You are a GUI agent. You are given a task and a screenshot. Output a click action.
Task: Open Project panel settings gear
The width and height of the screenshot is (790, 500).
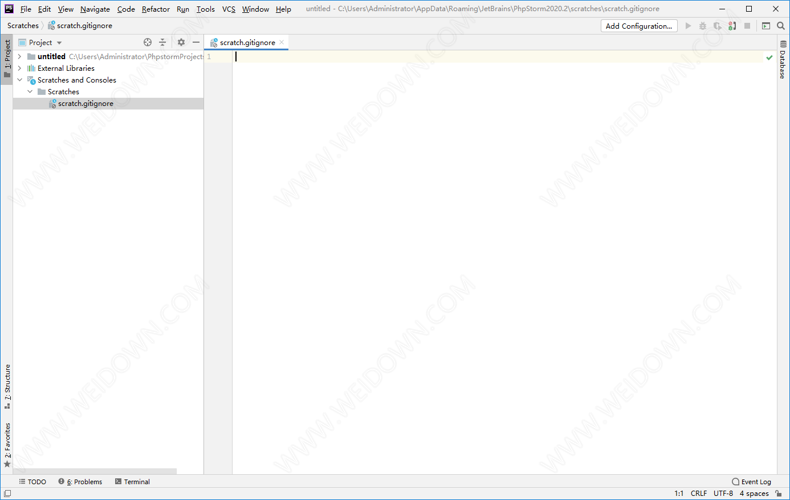click(x=181, y=42)
